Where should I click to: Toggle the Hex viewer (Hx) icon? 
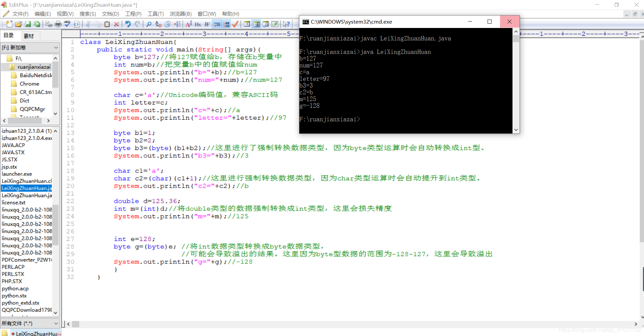click(x=198, y=24)
